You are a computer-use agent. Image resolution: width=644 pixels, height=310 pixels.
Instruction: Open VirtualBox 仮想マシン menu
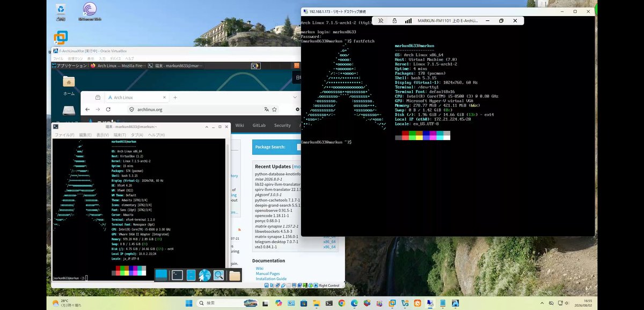[x=74, y=58]
